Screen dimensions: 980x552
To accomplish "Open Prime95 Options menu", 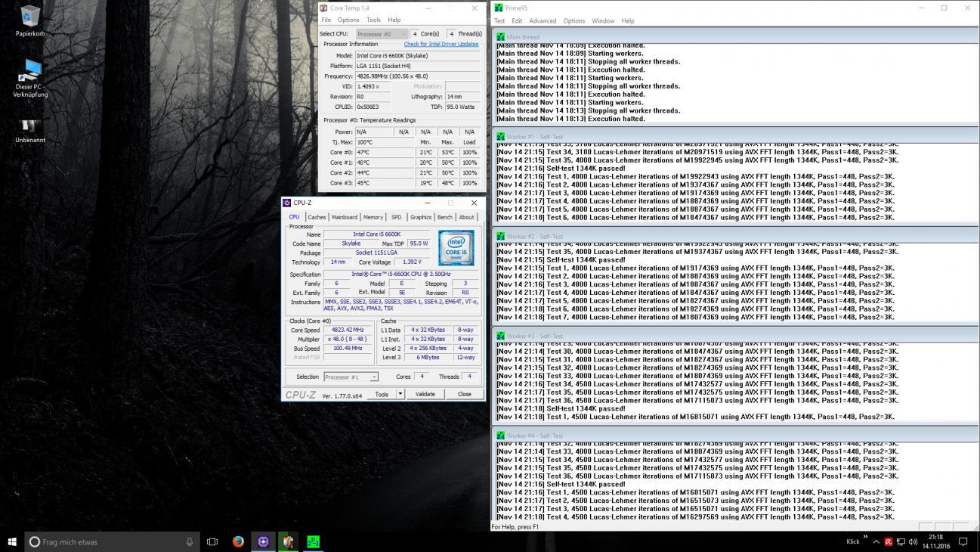I will (x=574, y=20).
